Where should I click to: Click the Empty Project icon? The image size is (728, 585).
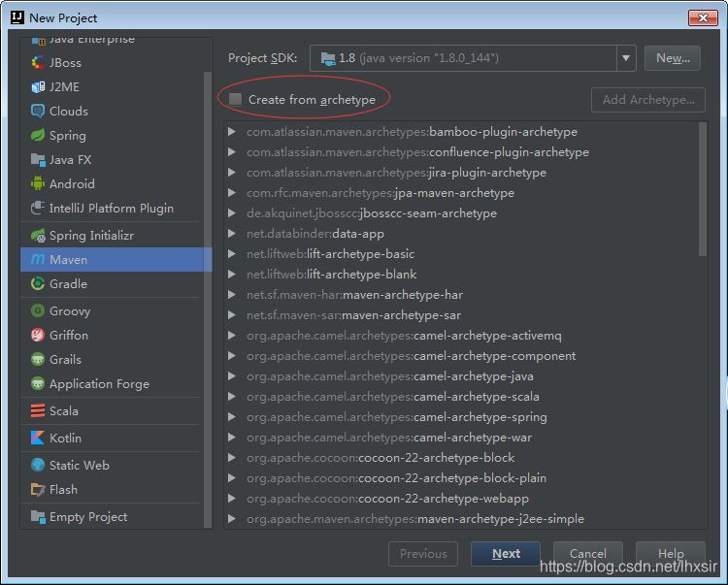tap(38, 516)
